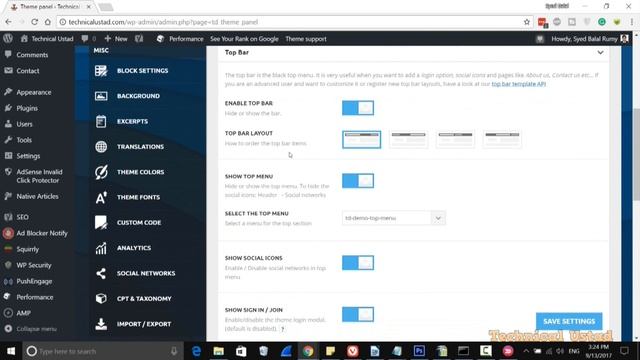Open the Custom Code icon
Viewport: 640px width, 360px height.
coord(101,222)
